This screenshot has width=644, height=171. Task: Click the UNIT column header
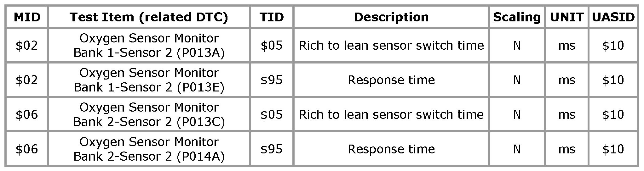pos(566,17)
